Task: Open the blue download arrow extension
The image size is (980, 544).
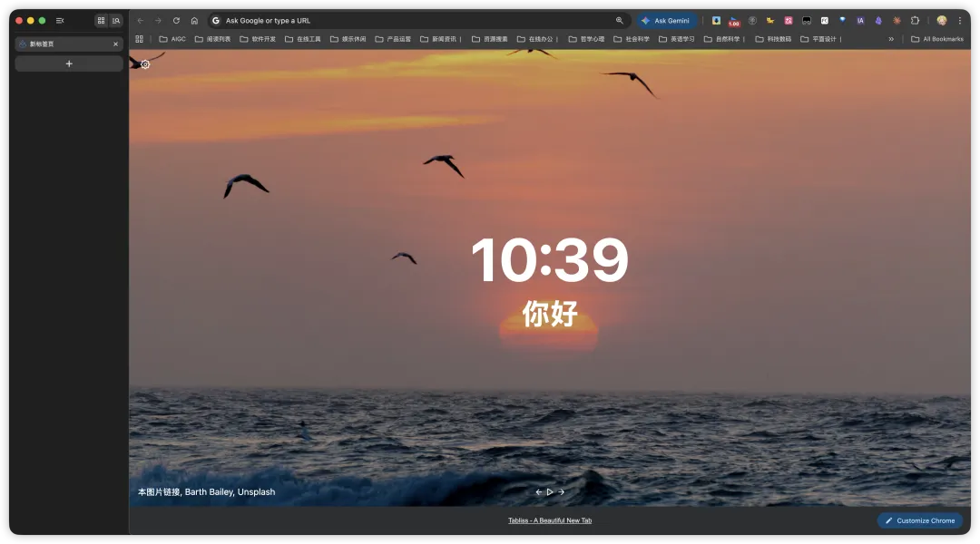Action: (x=716, y=21)
